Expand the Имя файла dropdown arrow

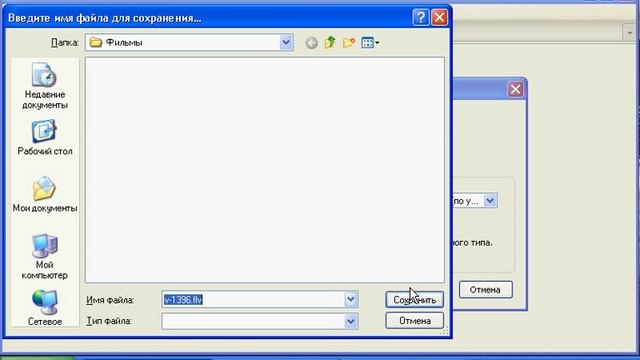pyautogui.click(x=351, y=300)
